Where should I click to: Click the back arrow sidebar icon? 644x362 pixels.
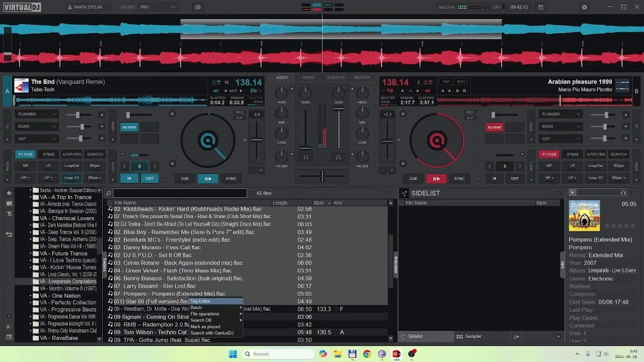(x=9, y=234)
